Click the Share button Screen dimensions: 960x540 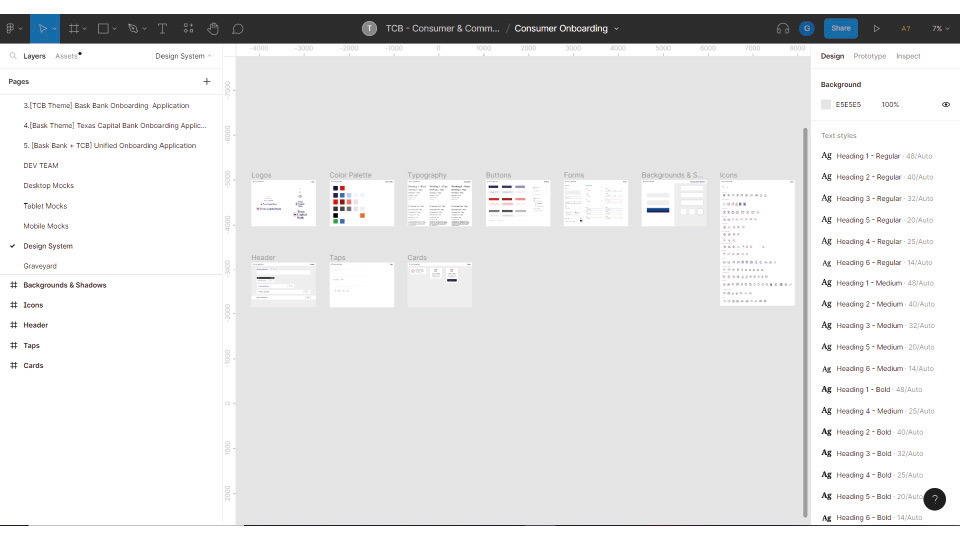pyautogui.click(x=841, y=29)
